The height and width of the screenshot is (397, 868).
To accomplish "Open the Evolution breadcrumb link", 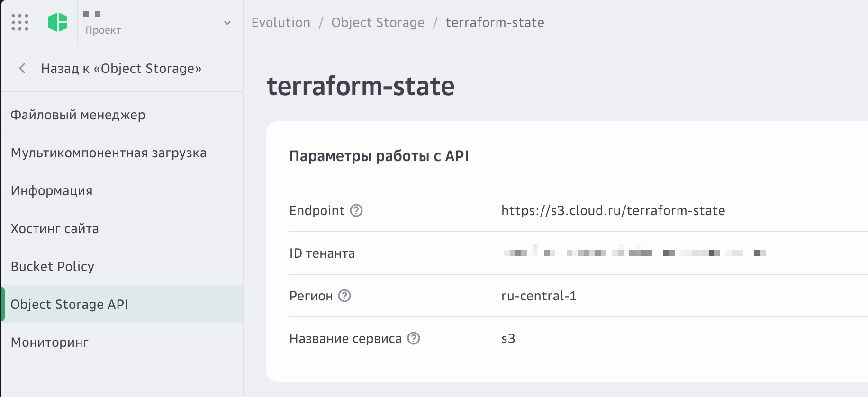I will (x=280, y=22).
